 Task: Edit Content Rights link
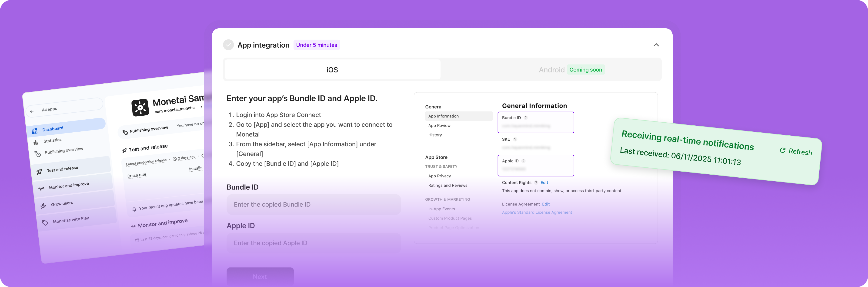[x=544, y=183]
